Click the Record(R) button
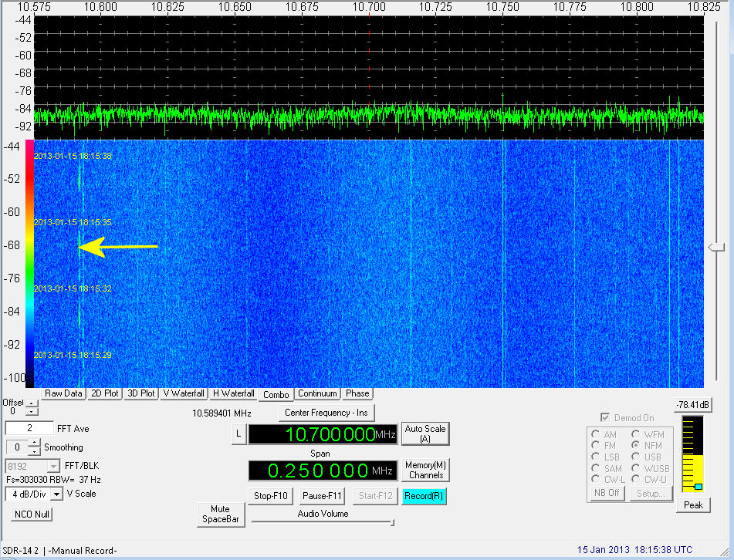Image resolution: width=734 pixels, height=560 pixels. [424, 496]
